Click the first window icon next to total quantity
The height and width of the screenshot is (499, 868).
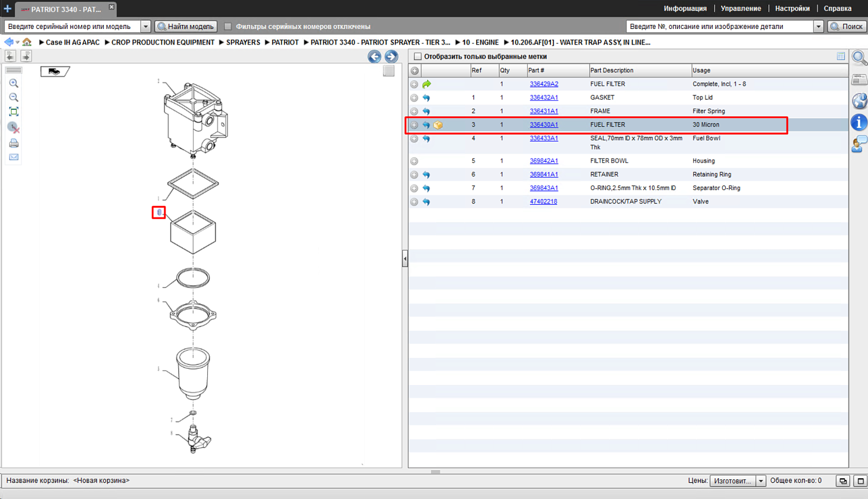click(x=843, y=481)
